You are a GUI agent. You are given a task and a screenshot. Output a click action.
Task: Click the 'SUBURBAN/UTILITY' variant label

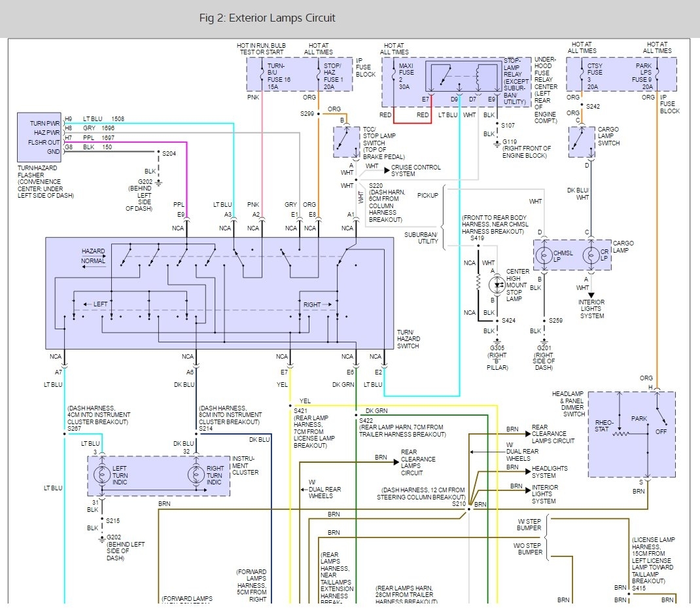coord(421,238)
